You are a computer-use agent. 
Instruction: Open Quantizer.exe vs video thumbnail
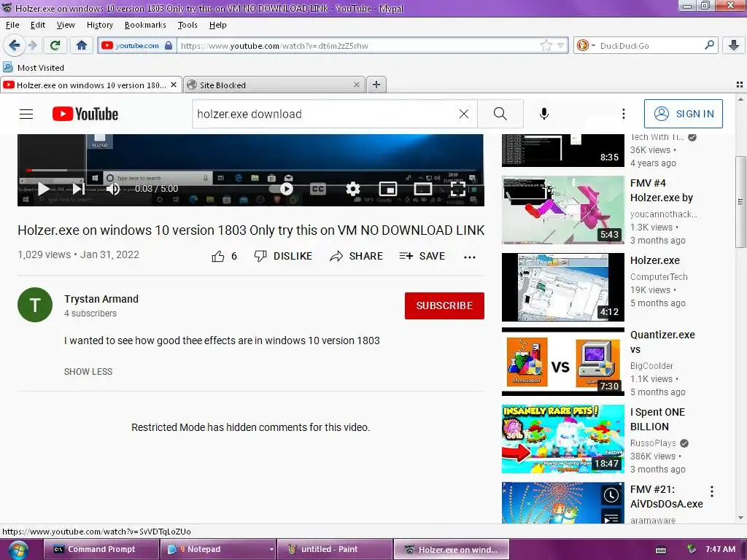click(563, 362)
